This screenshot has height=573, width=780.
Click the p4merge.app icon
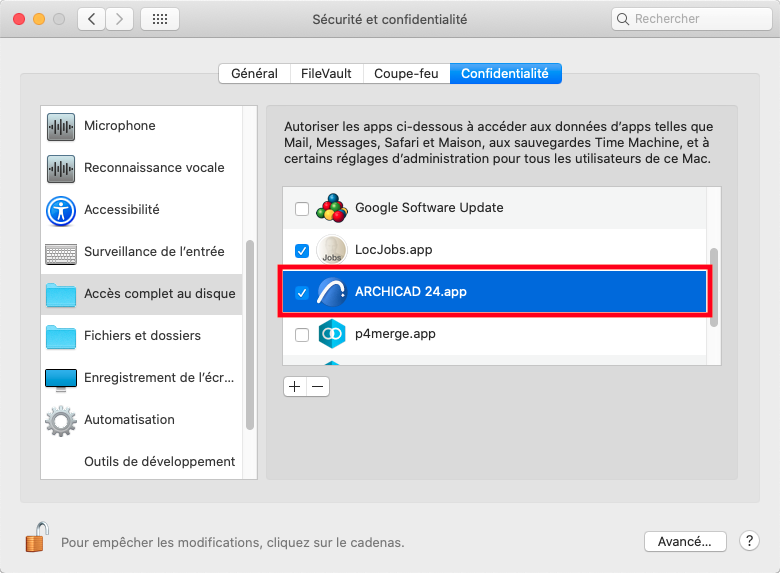pyautogui.click(x=332, y=334)
